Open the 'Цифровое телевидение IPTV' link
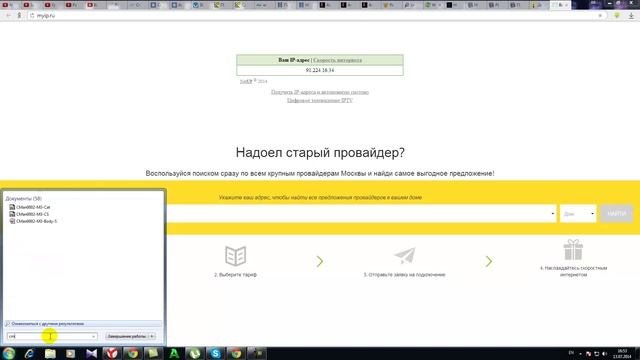The width and height of the screenshot is (640, 360). point(320,100)
